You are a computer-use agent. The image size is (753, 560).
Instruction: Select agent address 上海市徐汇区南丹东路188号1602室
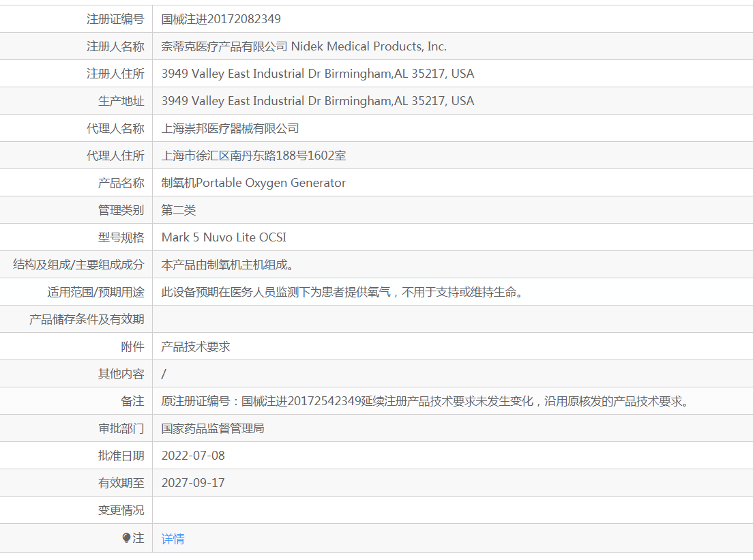click(x=254, y=156)
